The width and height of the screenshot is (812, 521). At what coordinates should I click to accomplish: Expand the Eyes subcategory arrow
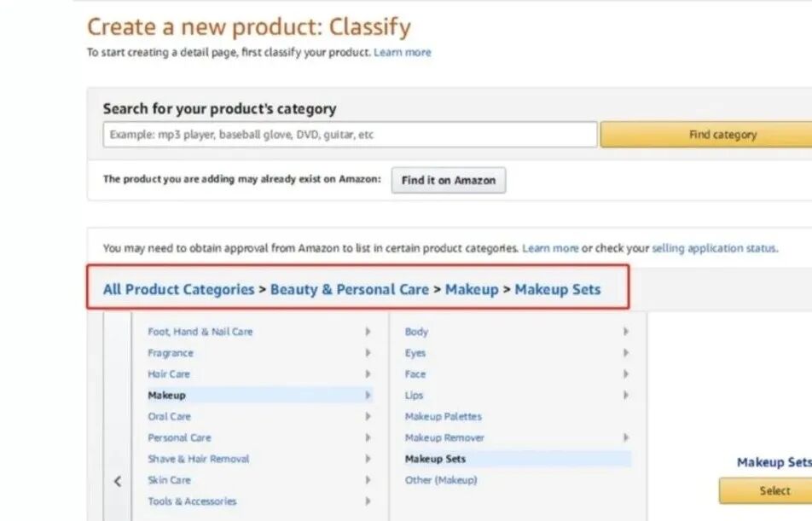coord(625,353)
